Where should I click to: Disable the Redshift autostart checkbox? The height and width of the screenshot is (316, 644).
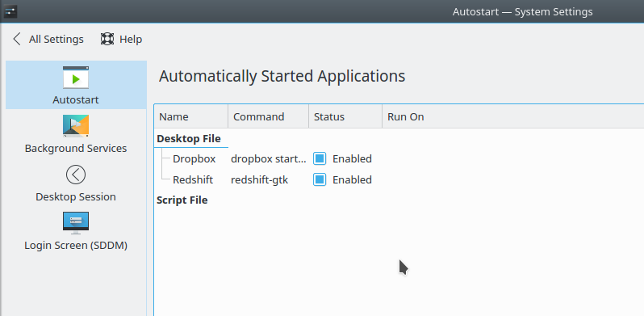coord(320,179)
